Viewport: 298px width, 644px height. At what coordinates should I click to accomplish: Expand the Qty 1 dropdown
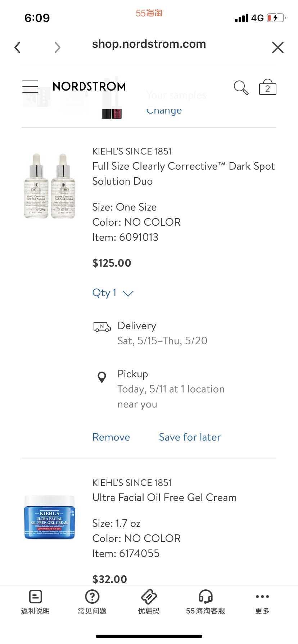pyautogui.click(x=113, y=293)
